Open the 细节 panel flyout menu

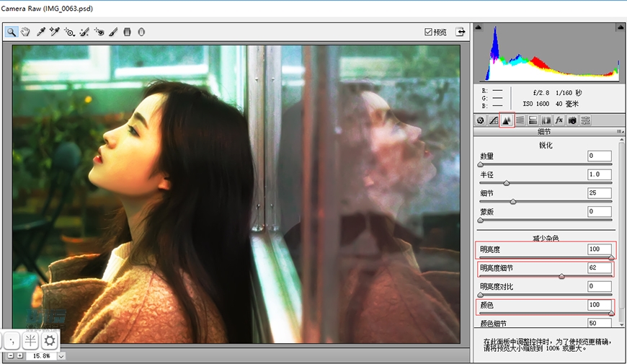[x=619, y=132]
